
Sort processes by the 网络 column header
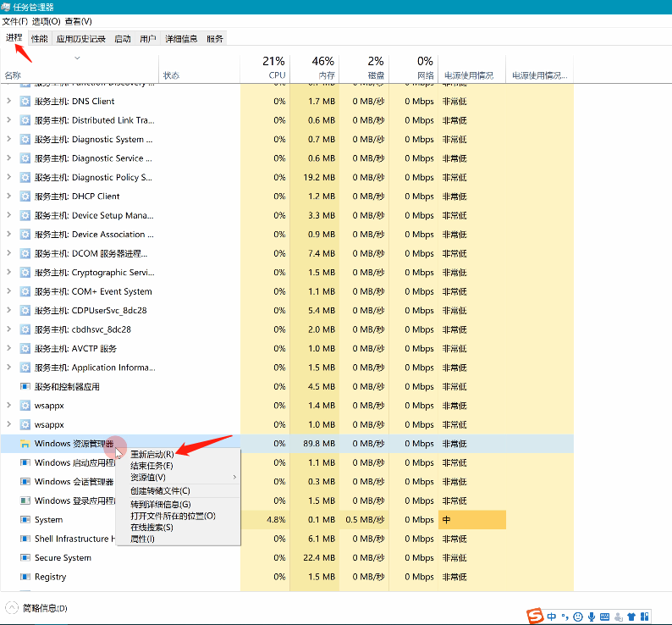(x=414, y=69)
